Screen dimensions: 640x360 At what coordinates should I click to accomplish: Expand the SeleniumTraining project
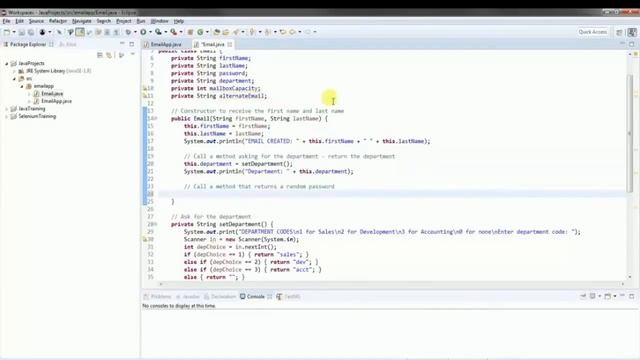pos(7,116)
